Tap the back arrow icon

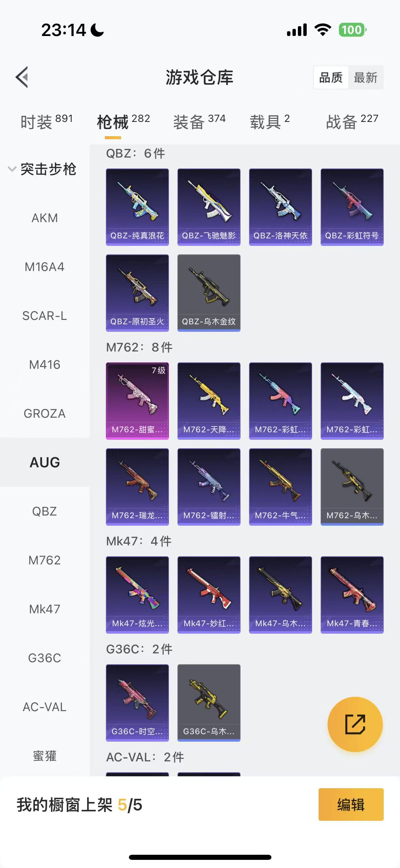pos(22,77)
